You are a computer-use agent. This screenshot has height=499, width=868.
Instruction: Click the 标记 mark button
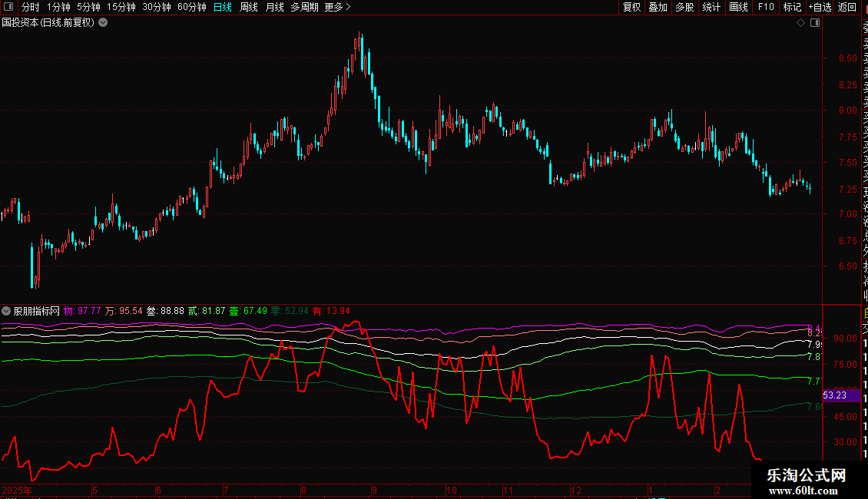(x=792, y=7)
